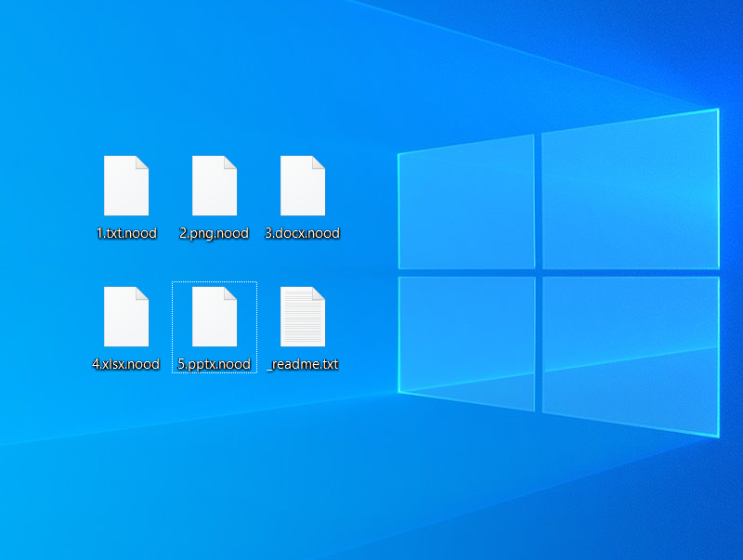The width and height of the screenshot is (743, 560).
Task: Pick the 4.xlsx.nood file icon
Action: (x=125, y=318)
